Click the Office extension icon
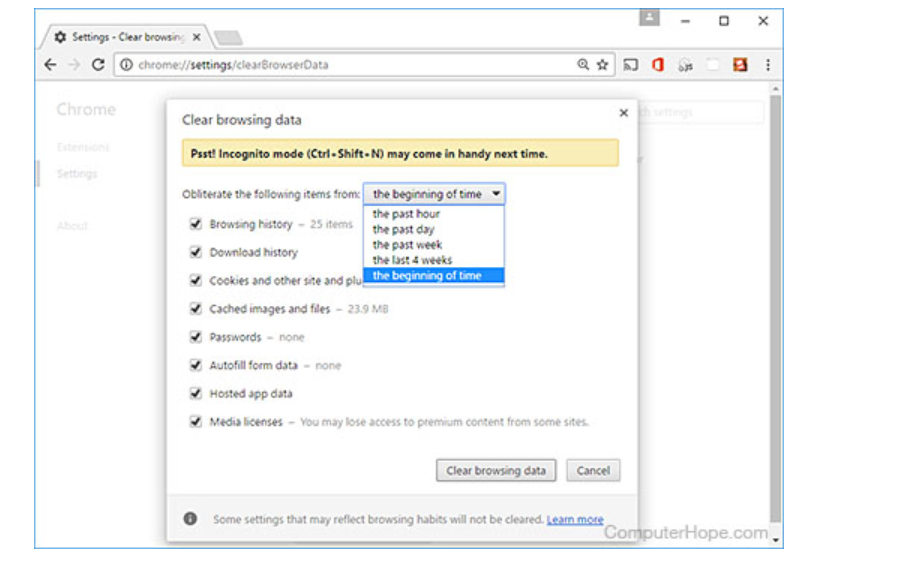The image size is (901, 563). click(658, 65)
